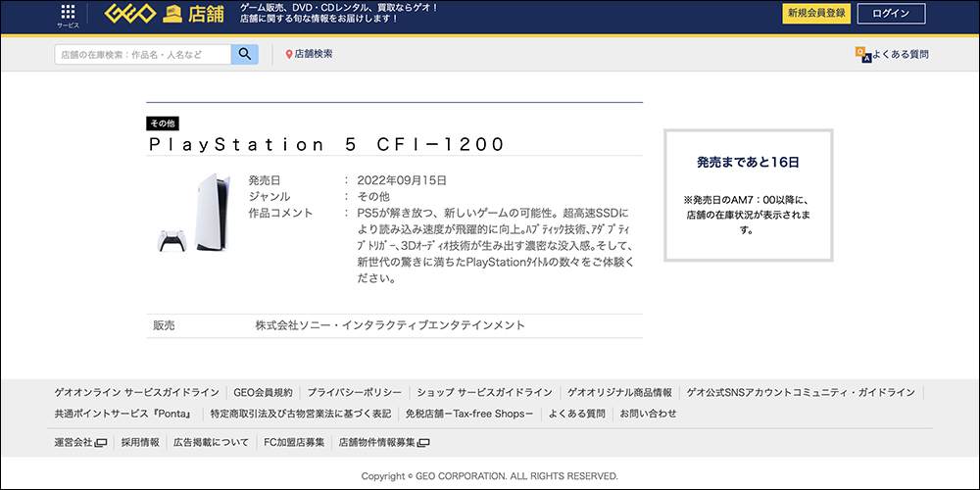Click the GEO store logo

[x=165, y=14]
